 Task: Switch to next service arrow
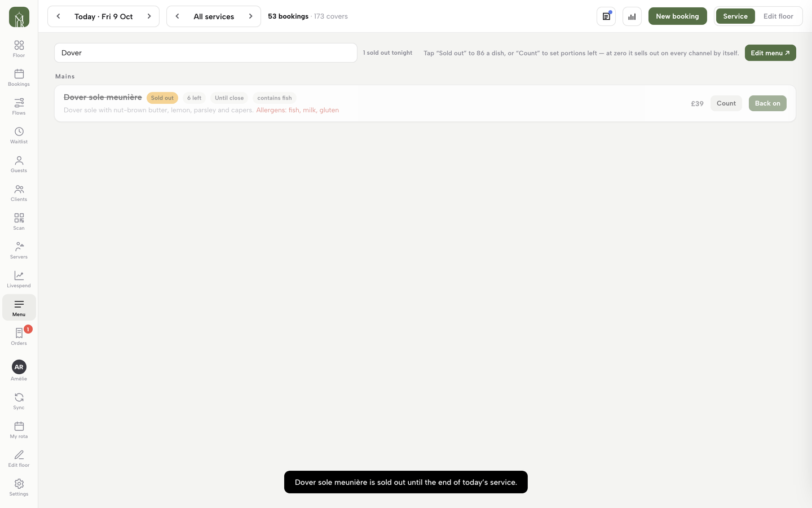coord(250,16)
